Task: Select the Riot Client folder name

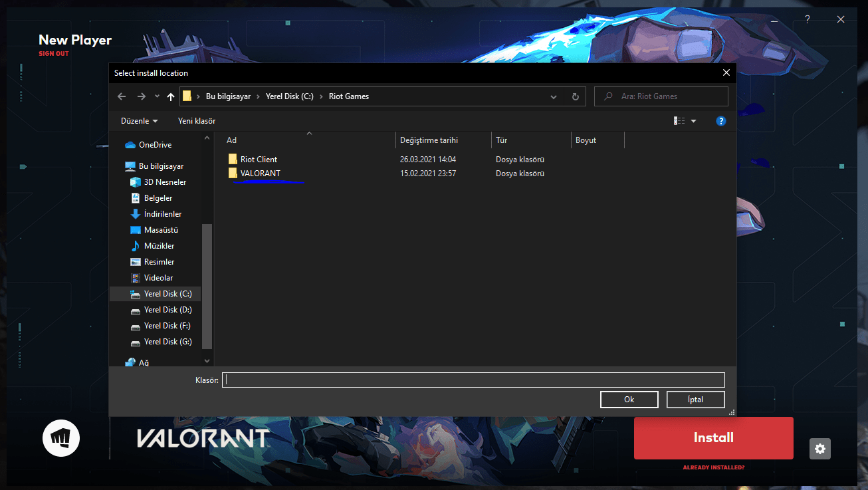Action: point(259,159)
